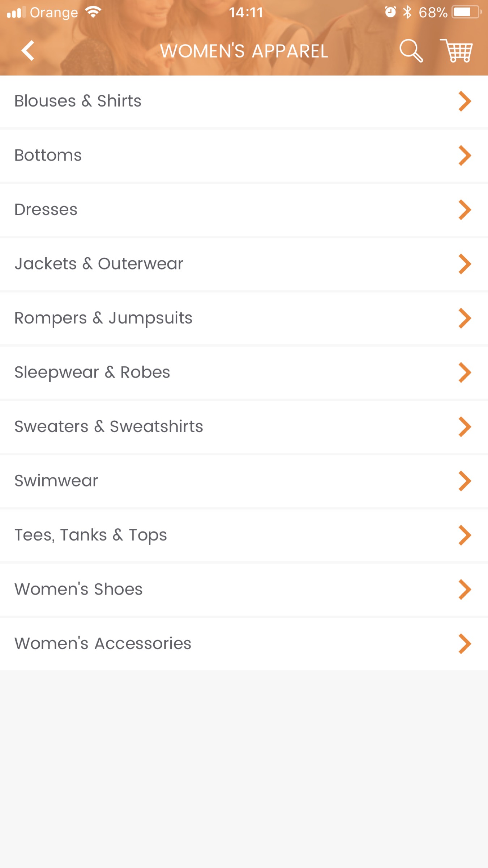Screen dimensions: 488x868
Task: Open the shopping cart icon
Action: click(456, 51)
